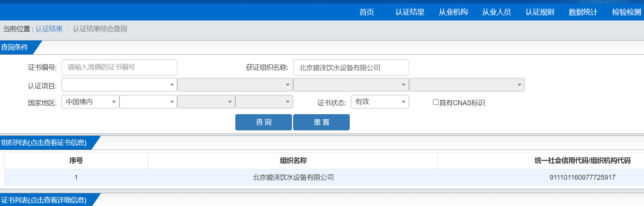
Task: Click the 组织列表 section heading
Action: point(44,143)
